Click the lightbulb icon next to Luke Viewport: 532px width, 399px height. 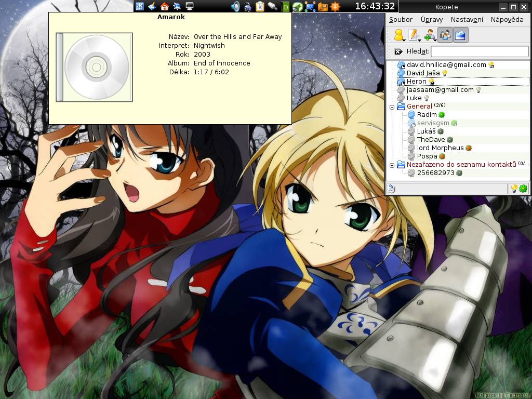(x=427, y=98)
